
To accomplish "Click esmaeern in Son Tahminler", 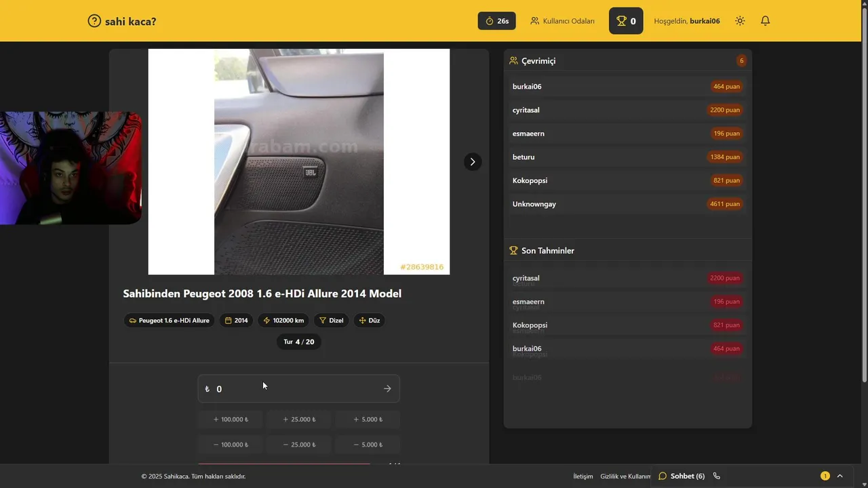I will click(627, 302).
